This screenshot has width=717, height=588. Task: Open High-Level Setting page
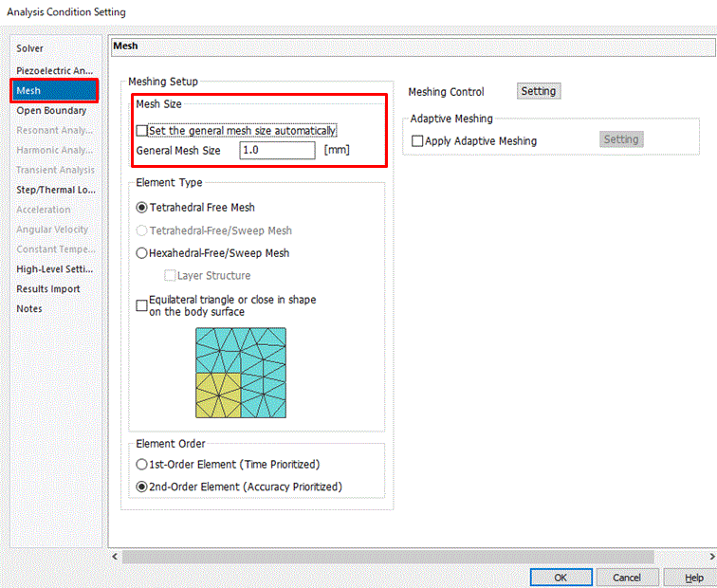point(54,268)
